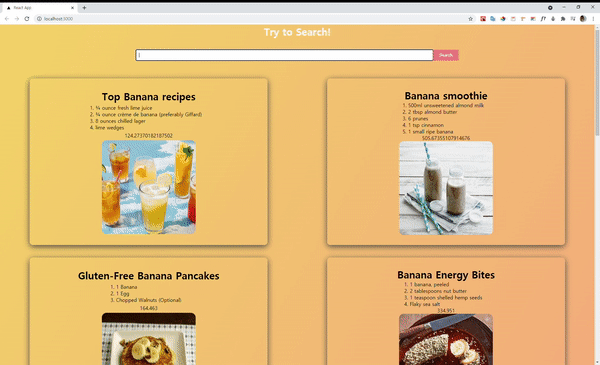Click the page's vertical scrollbar thumb
This screenshot has width=600, height=365.
[597, 82]
